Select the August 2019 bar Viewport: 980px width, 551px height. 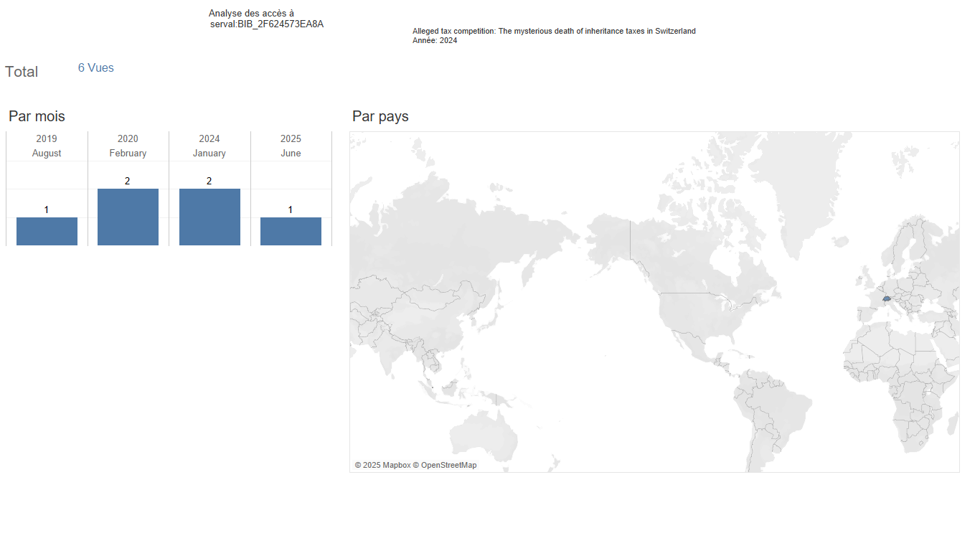tap(47, 231)
